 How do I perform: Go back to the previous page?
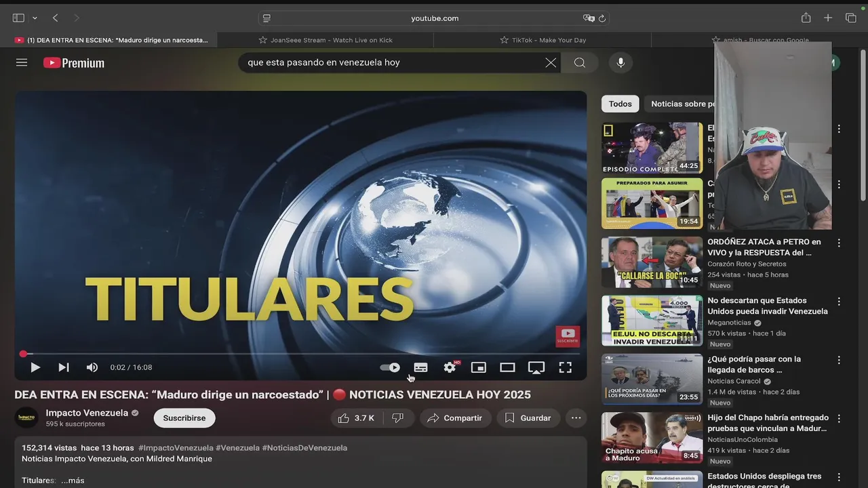click(56, 18)
